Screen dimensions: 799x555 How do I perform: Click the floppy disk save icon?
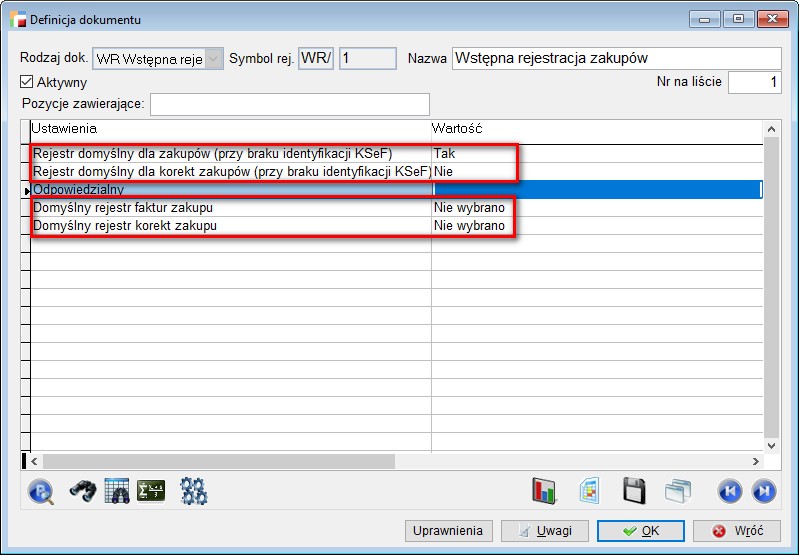634,490
